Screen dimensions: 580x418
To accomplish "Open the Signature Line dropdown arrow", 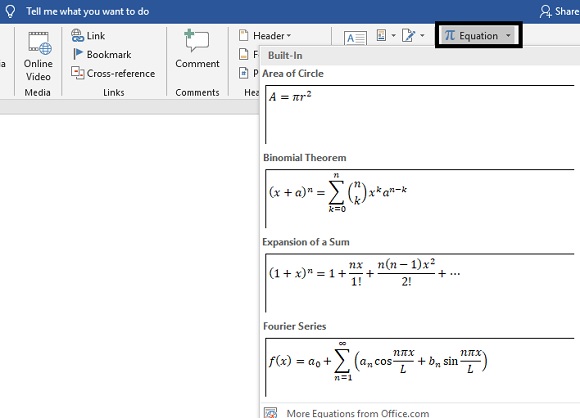I will pos(422,36).
